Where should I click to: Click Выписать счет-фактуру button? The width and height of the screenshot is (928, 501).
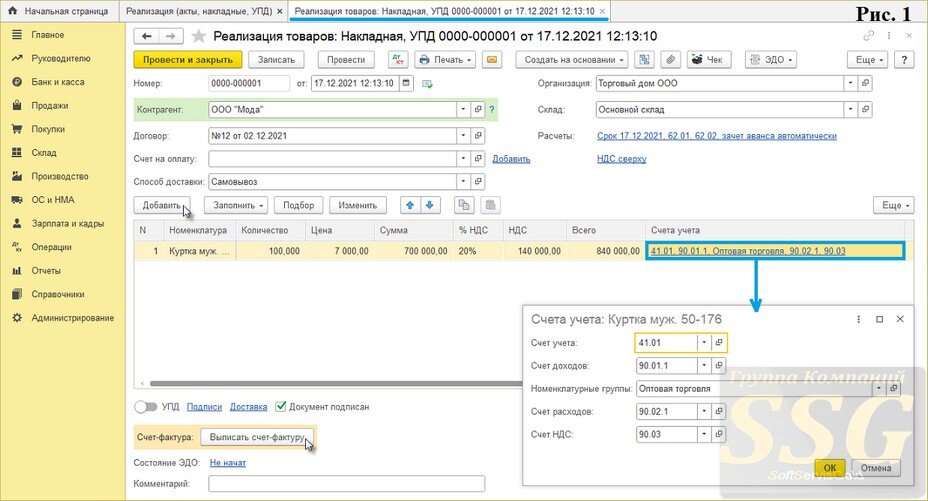257,437
